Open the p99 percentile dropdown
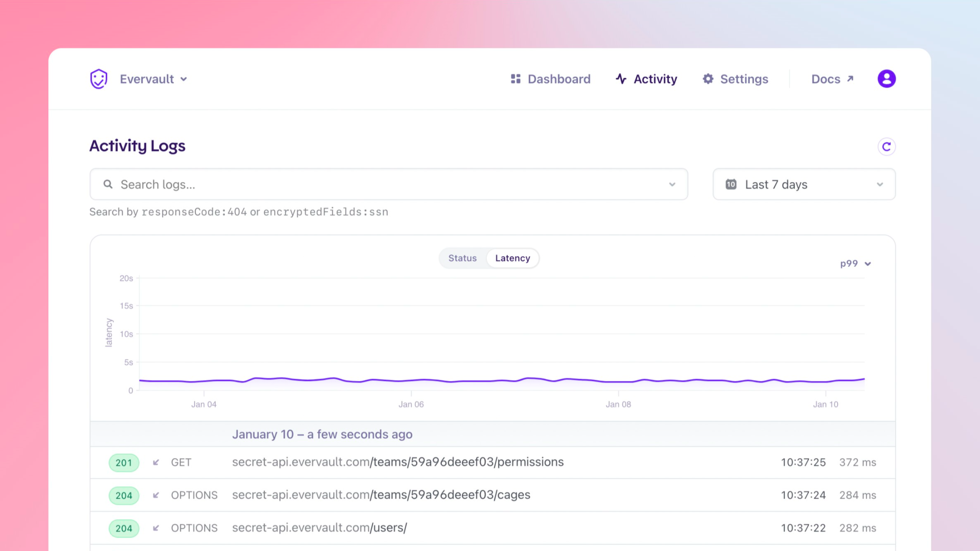980x551 pixels. pos(855,264)
